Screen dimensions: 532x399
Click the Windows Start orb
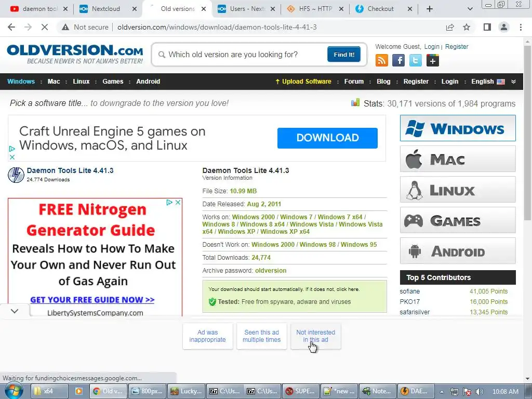[x=14, y=391]
